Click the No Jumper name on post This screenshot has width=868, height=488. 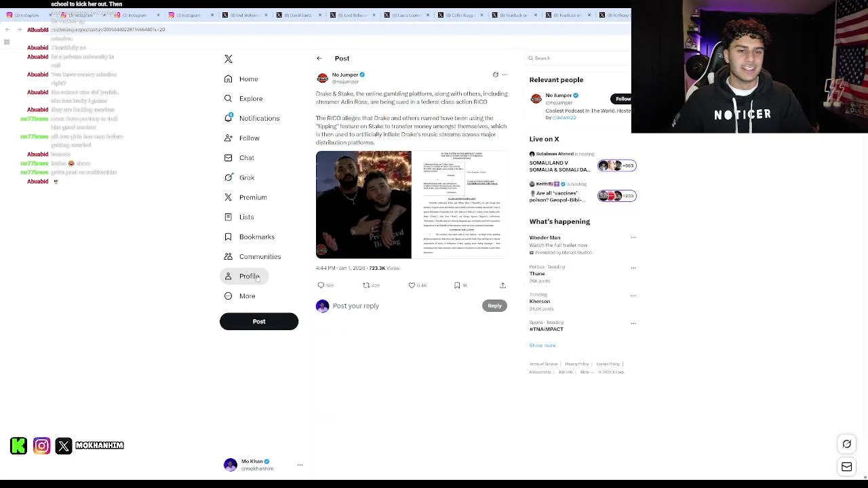(344, 75)
